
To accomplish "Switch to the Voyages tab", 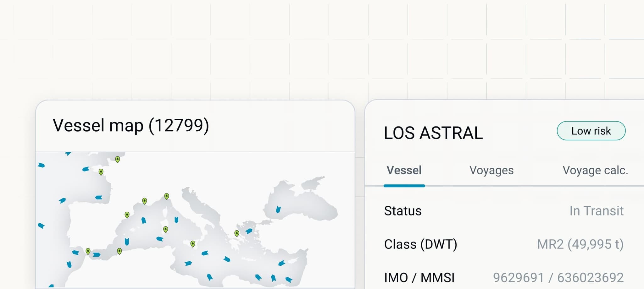I will pyautogui.click(x=491, y=170).
